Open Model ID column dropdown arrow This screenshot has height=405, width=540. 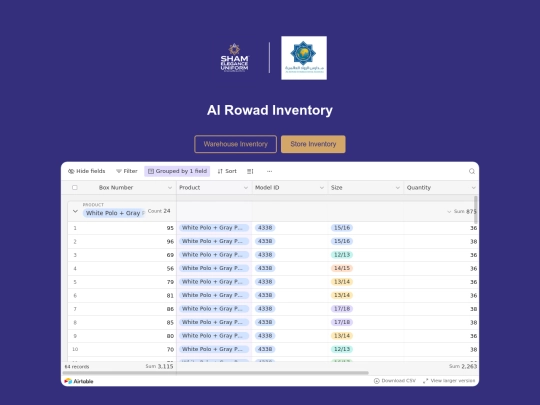pyautogui.click(x=322, y=188)
